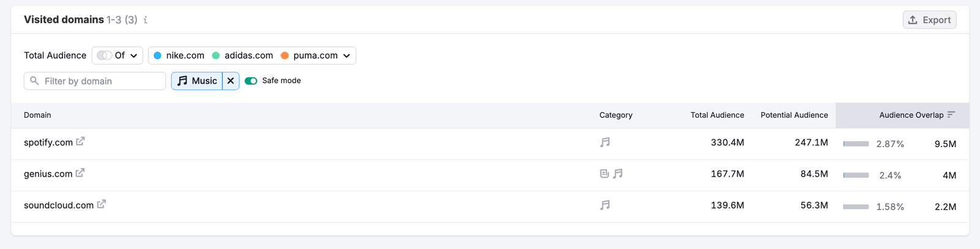The image size is (980, 249).
Task: Remove the Music filter with X
Action: tap(231, 81)
